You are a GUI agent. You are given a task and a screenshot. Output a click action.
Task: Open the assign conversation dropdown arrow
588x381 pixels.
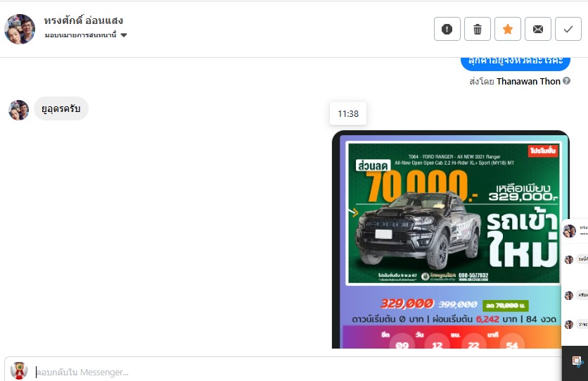pos(124,35)
